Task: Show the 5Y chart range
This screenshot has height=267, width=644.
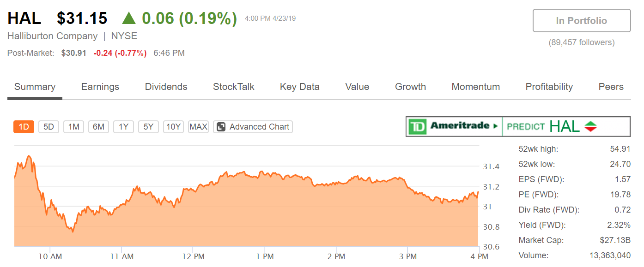Action: (x=148, y=127)
